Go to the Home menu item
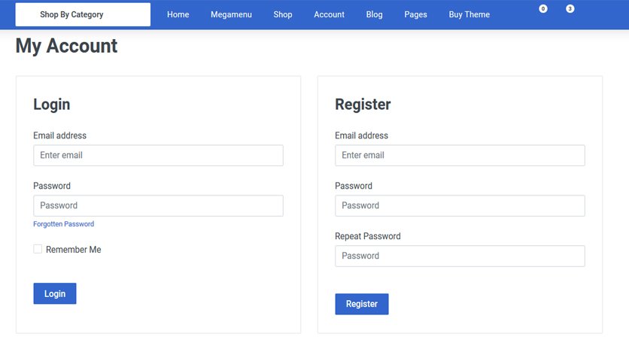This screenshot has height=364, width=629. click(x=178, y=14)
